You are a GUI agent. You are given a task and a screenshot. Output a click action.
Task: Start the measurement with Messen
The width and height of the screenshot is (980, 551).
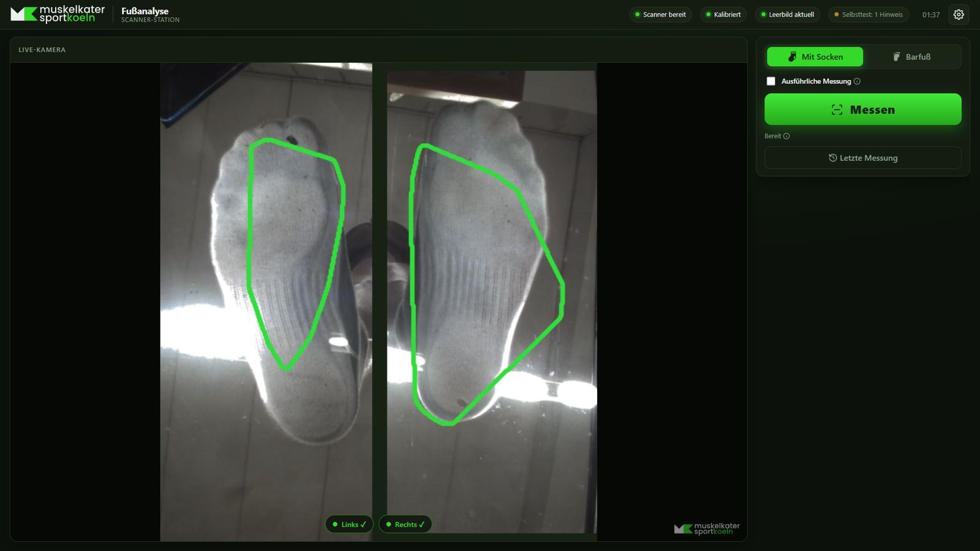click(862, 110)
